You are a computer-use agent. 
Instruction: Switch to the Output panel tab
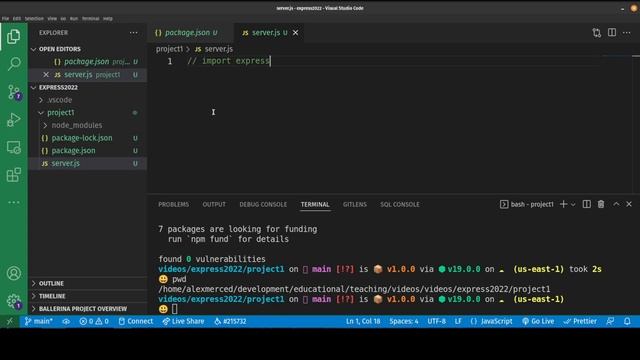pyautogui.click(x=214, y=204)
